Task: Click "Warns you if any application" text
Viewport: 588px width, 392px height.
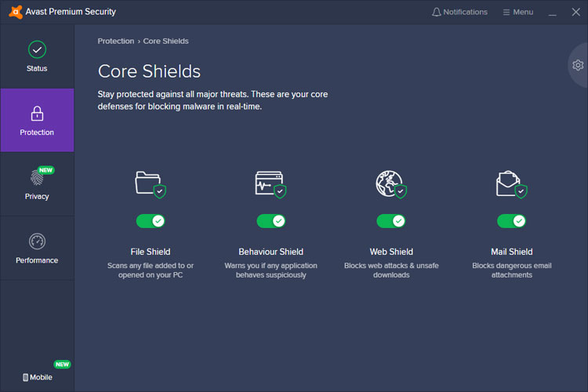Action: point(270,266)
